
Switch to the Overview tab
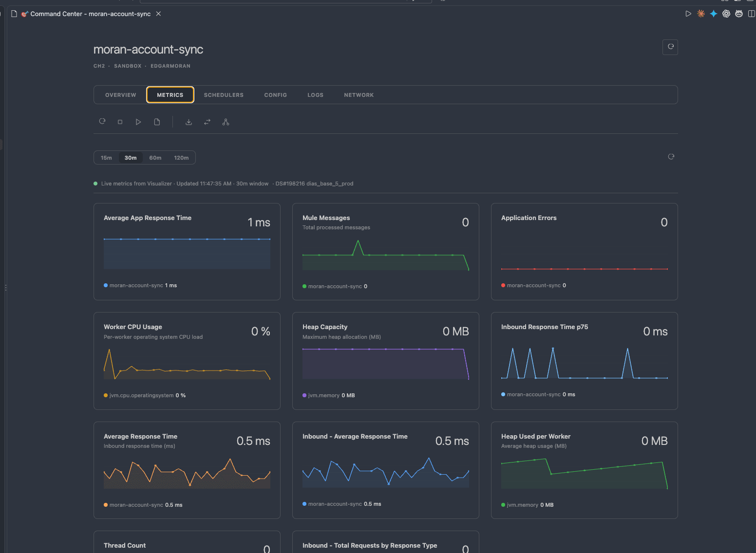[x=121, y=95]
